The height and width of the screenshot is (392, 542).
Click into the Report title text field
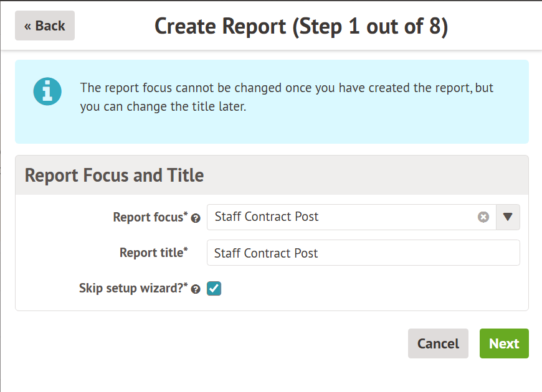363,253
